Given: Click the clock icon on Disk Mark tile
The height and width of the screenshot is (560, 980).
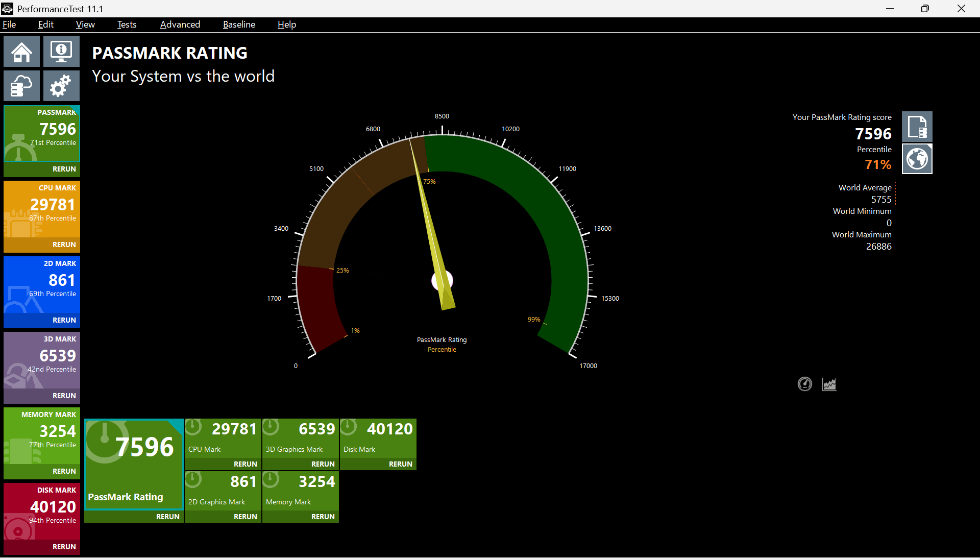Looking at the screenshot, I should pyautogui.click(x=348, y=427).
